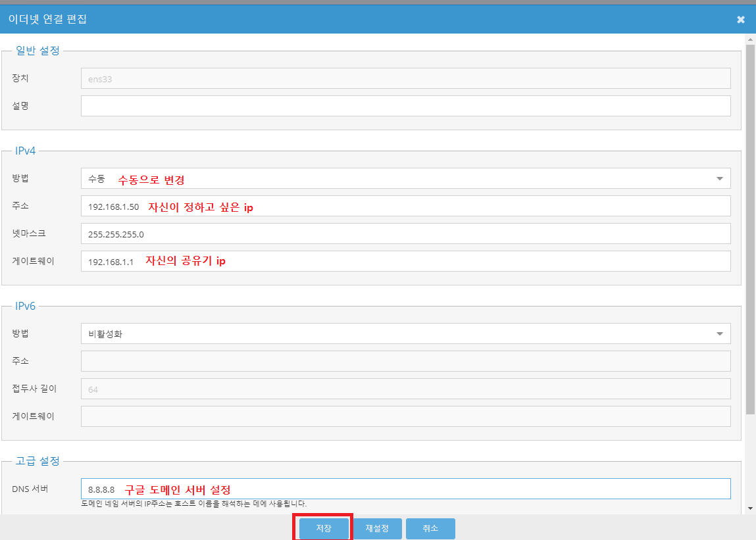
Task: Click the 고급 설정 section heading
Action: 38,461
